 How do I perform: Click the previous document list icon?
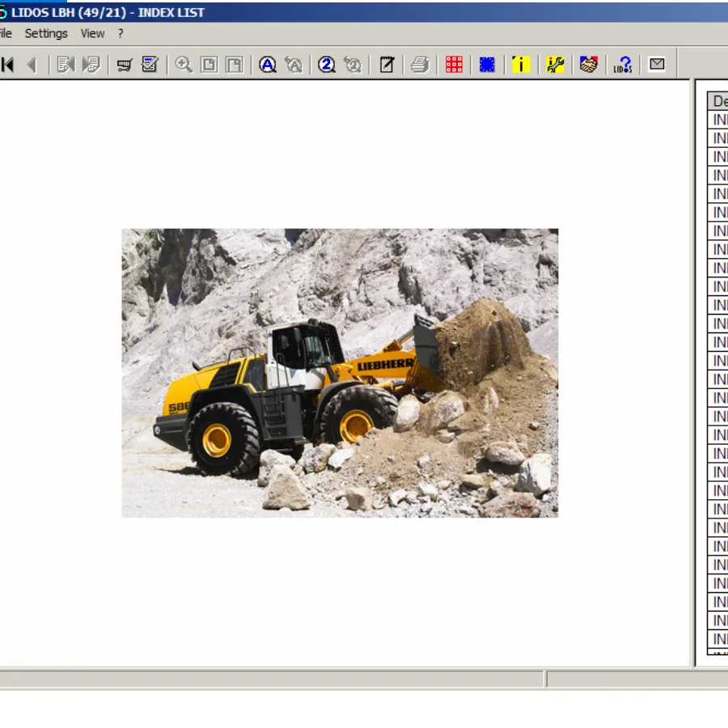(66, 65)
